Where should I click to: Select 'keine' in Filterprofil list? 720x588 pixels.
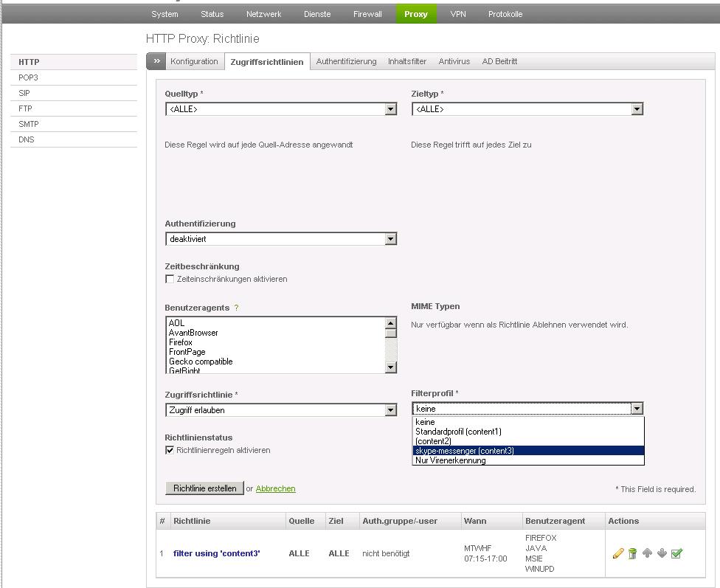point(528,422)
